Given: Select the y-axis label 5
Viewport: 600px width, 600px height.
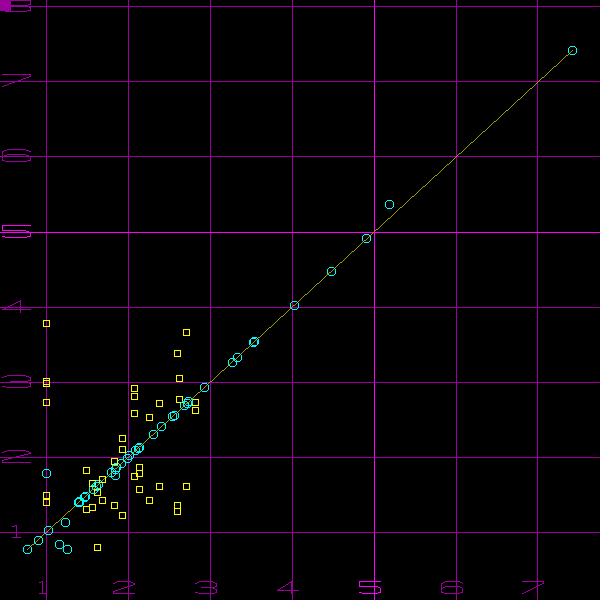Looking at the screenshot, I should pos(16,231).
